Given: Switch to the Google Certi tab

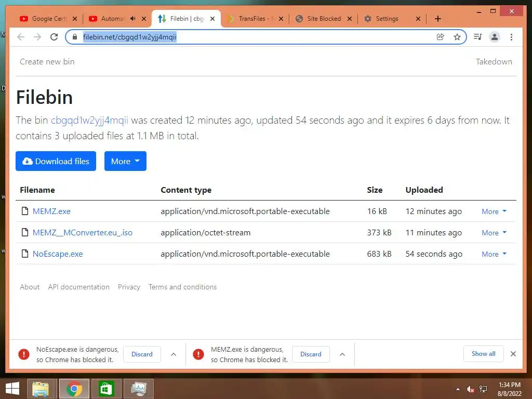Looking at the screenshot, I should point(48,19).
